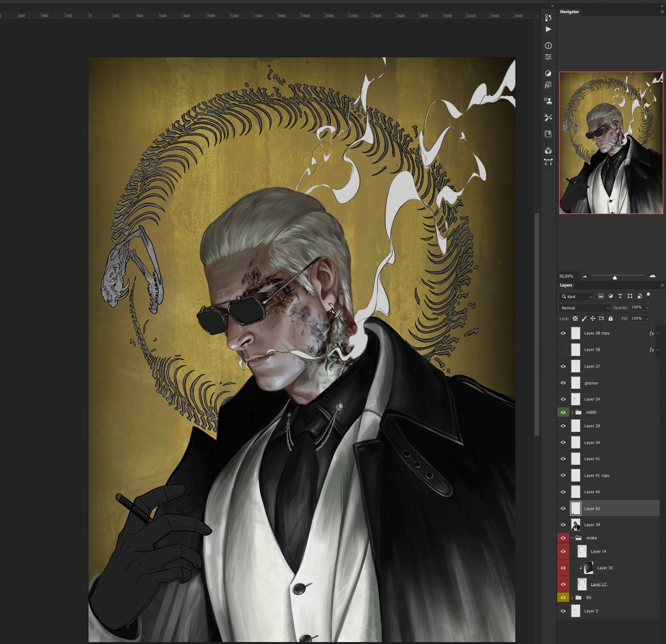Hide Layer 3 visibility eye

[563, 611]
